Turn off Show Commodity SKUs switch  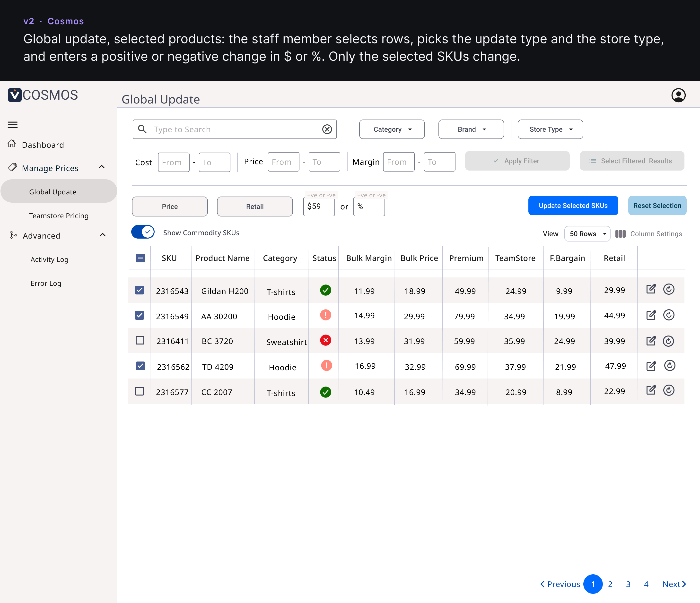(143, 232)
